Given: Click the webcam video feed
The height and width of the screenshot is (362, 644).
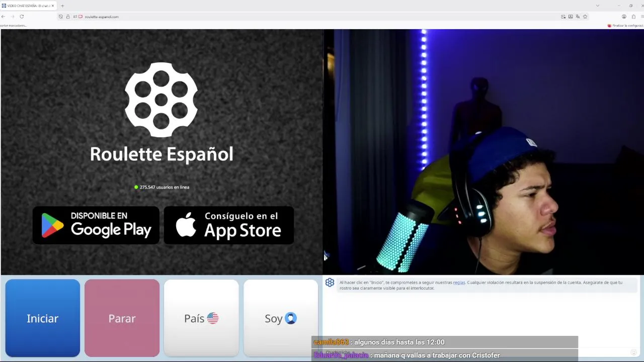Looking at the screenshot, I should [484, 152].
